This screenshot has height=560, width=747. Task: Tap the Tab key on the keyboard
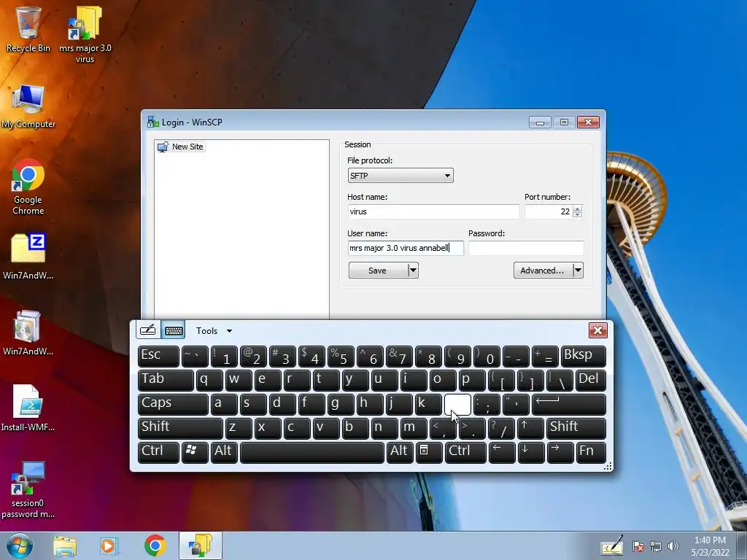coord(166,380)
